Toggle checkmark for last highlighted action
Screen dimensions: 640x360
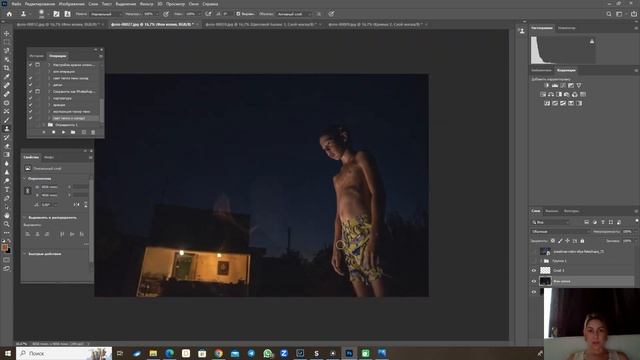pos(30,118)
